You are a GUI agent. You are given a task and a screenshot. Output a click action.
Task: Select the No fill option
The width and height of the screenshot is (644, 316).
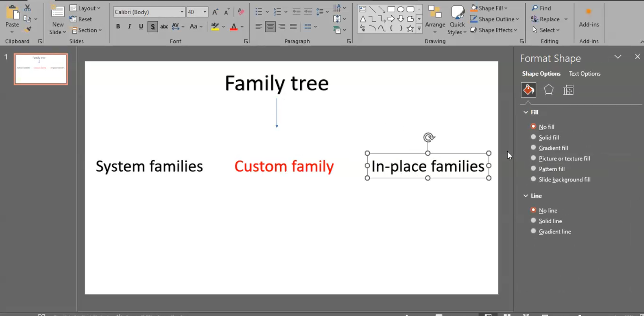click(542, 127)
